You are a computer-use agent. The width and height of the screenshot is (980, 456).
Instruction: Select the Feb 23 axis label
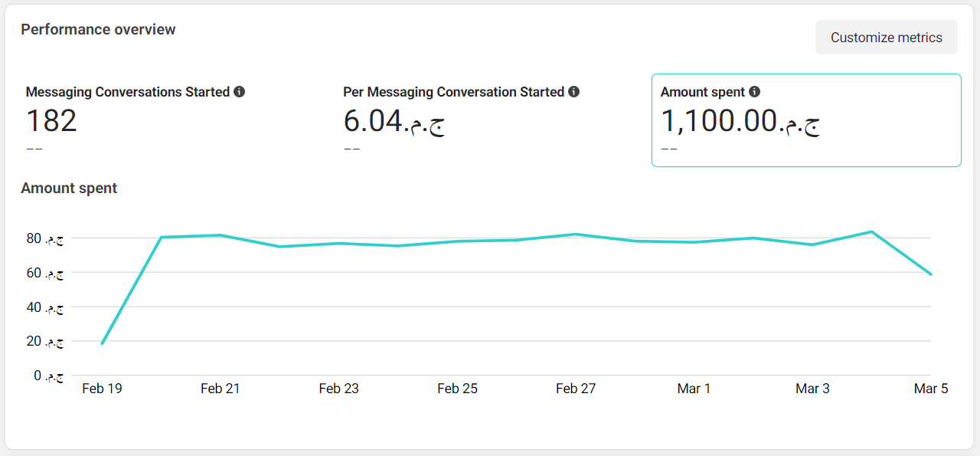point(339,389)
